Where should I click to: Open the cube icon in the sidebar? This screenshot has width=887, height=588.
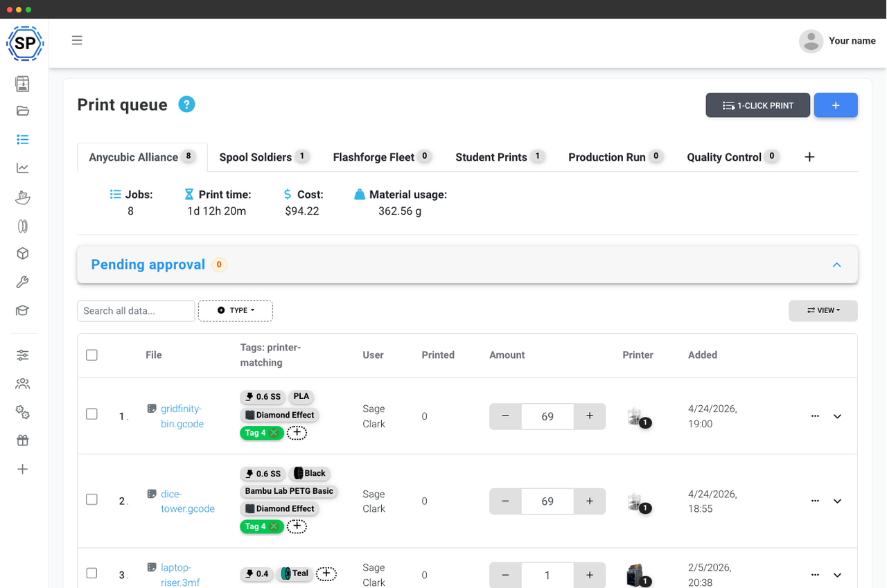23,253
